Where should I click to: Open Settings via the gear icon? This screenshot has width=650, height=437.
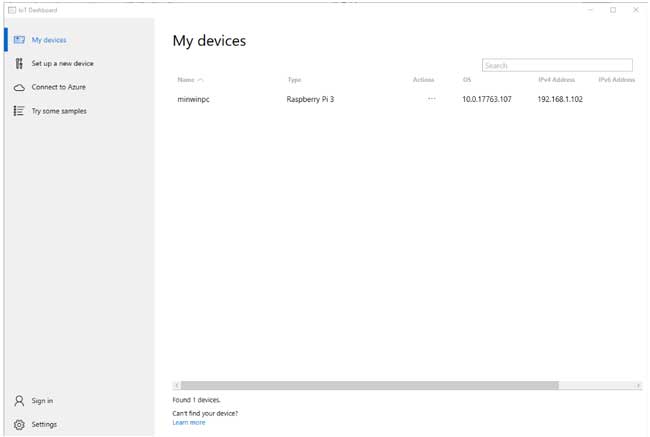pos(19,425)
